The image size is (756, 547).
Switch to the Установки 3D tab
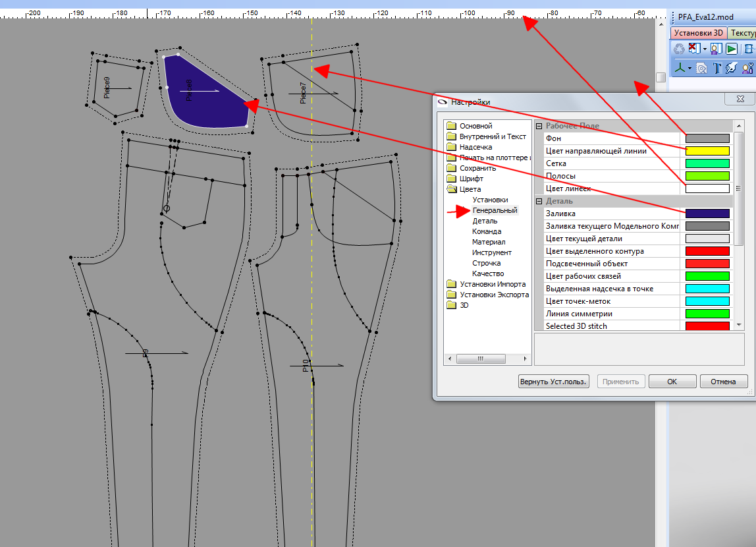(x=699, y=32)
